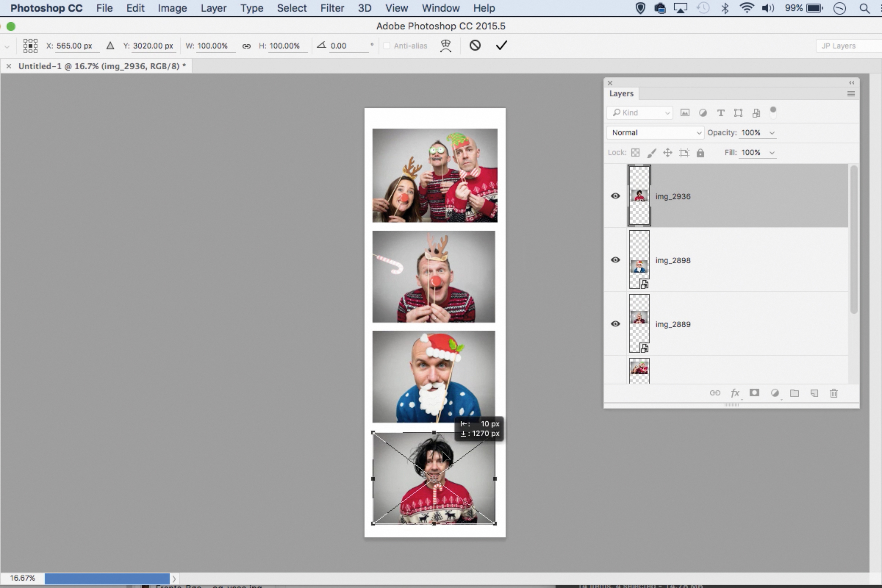This screenshot has height=588, width=882.
Task: Click the delete layer trash icon
Action: [x=833, y=393]
